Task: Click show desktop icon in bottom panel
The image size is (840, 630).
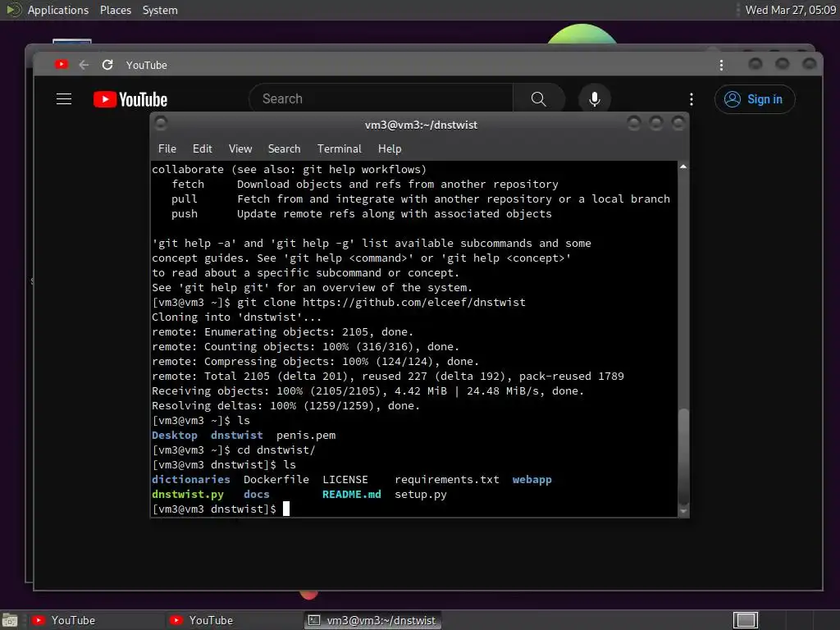Action: coord(10,620)
